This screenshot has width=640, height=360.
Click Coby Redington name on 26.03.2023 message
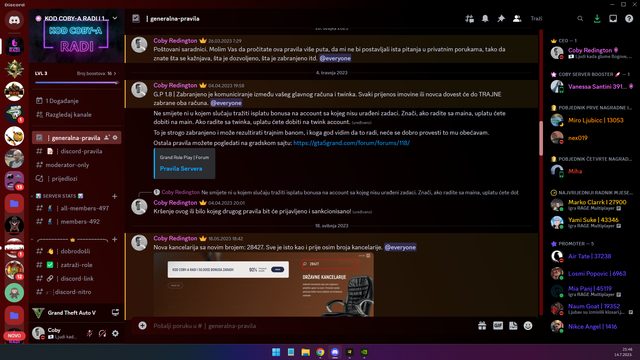pos(175,40)
